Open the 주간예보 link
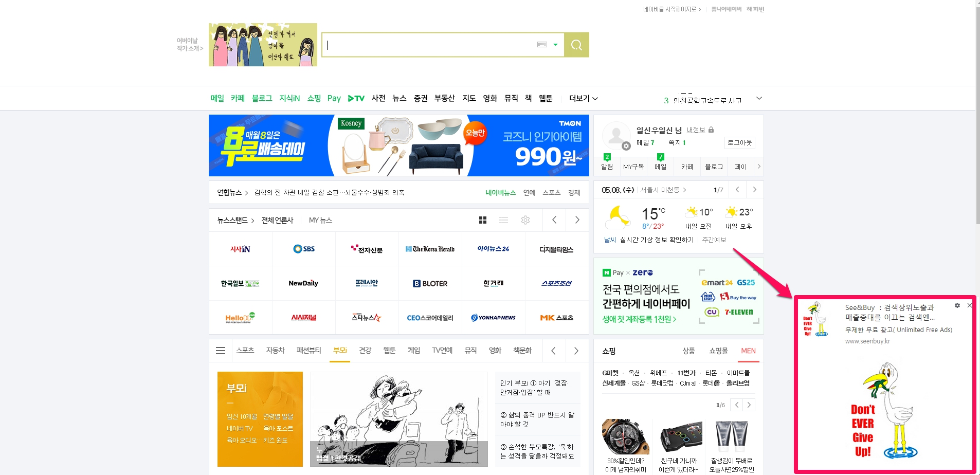The height and width of the screenshot is (475, 980). point(714,240)
